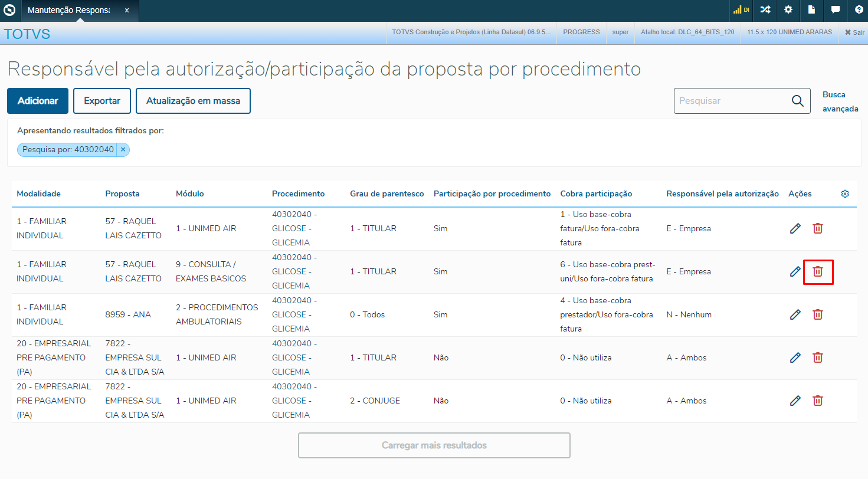Click the PROGRESS header item
The image size is (868, 479).
tap(581, 32)
